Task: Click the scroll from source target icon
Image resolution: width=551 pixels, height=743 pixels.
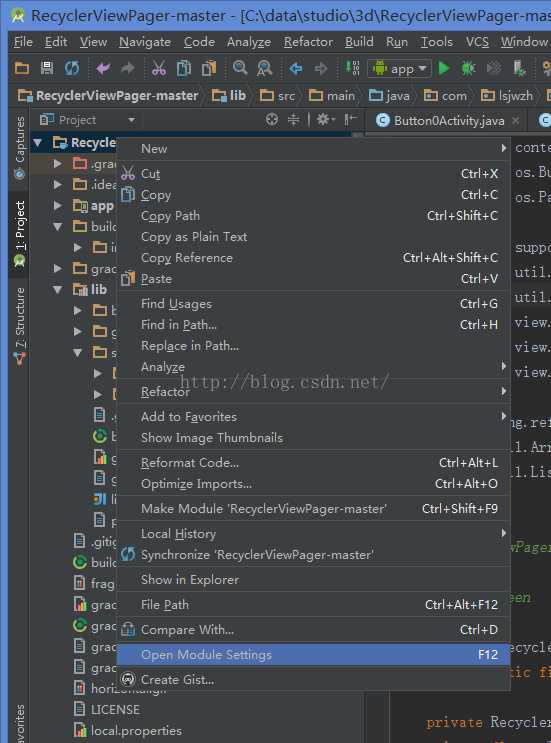Action: pos(272,119)
